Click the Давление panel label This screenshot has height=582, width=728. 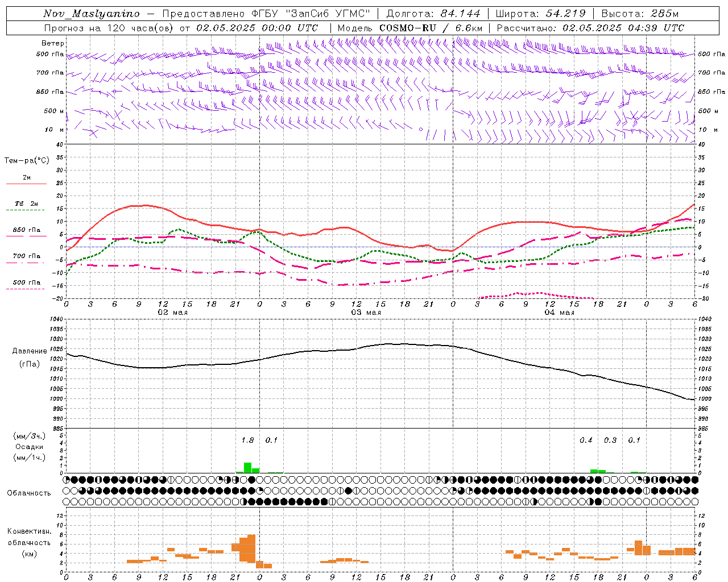(30, 351)
